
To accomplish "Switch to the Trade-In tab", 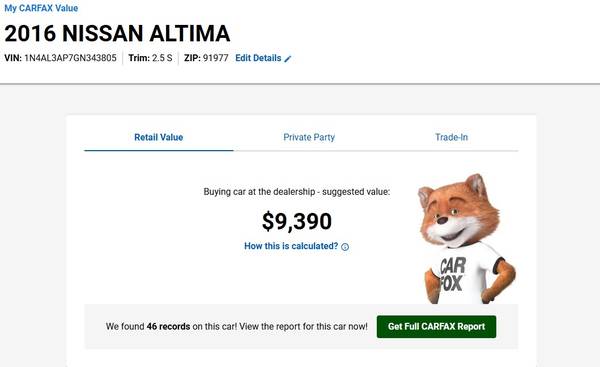I will coord(451,137).
